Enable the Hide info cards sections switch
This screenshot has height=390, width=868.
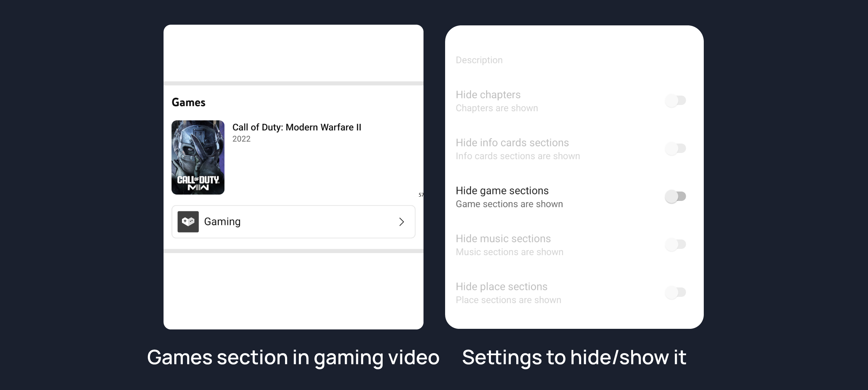pos(675,148)
